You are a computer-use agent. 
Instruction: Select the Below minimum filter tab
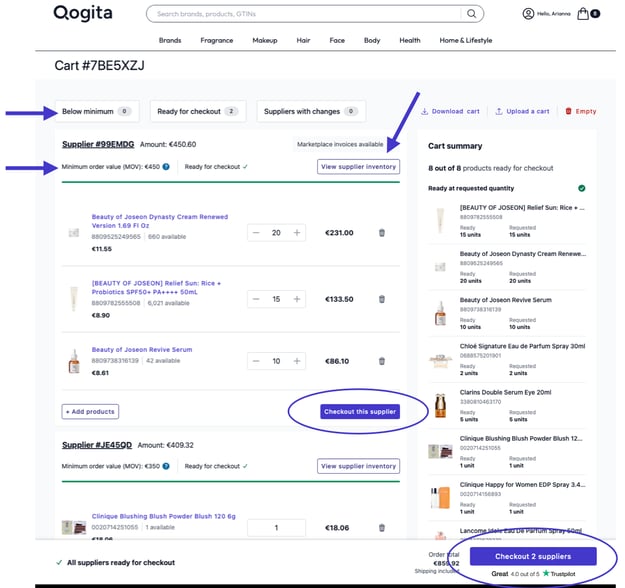pos(97,111)
